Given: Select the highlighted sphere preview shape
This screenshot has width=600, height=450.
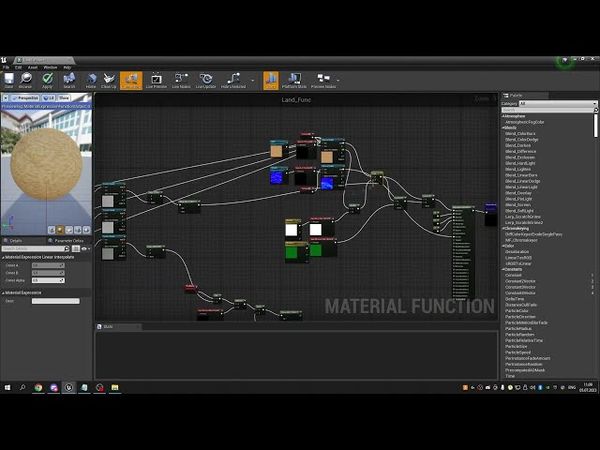Looking at the screenshot, I should pos(60,230).
